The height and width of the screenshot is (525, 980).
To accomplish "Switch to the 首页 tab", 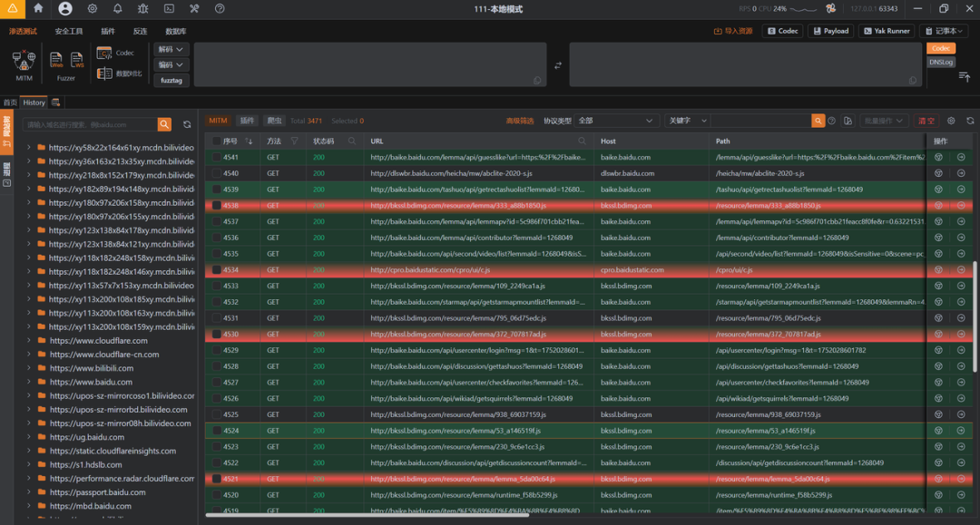I will pyautogui.click(x=10, y=102).
